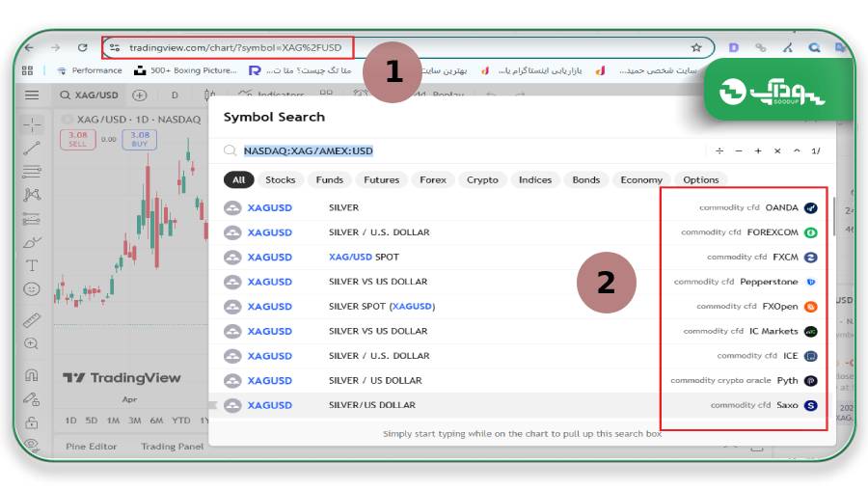Select SILVER SPOT from FXOpen
The width and height of the screenshot is (868, 490).
pos(522,306)
